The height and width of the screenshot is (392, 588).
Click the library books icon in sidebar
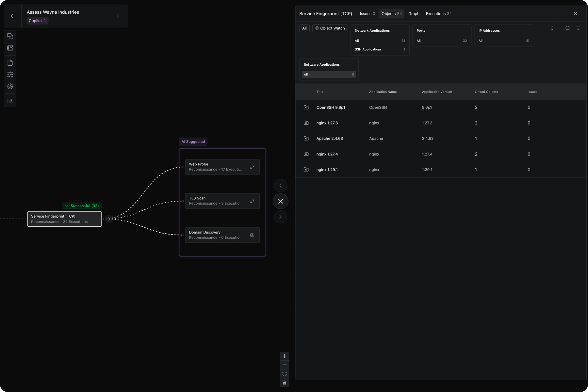(x=10, y=101)
